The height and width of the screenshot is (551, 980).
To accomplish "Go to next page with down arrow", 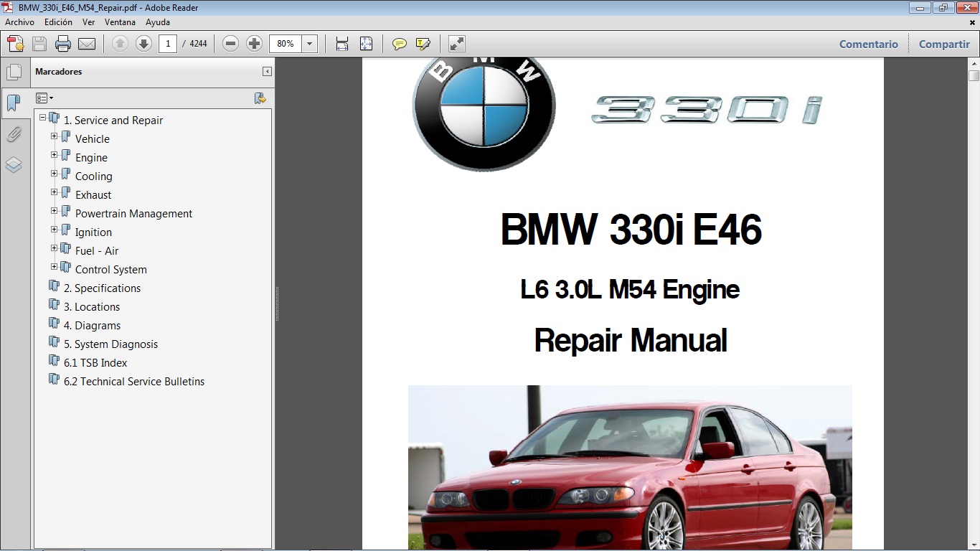I will tap(143, 44).
